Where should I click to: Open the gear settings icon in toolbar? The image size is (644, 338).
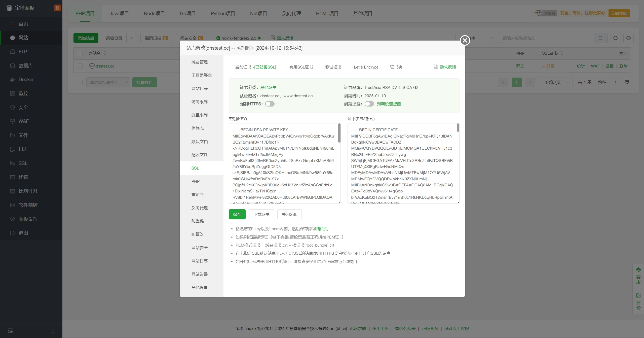pyautogui.click(x=628, y=38)
